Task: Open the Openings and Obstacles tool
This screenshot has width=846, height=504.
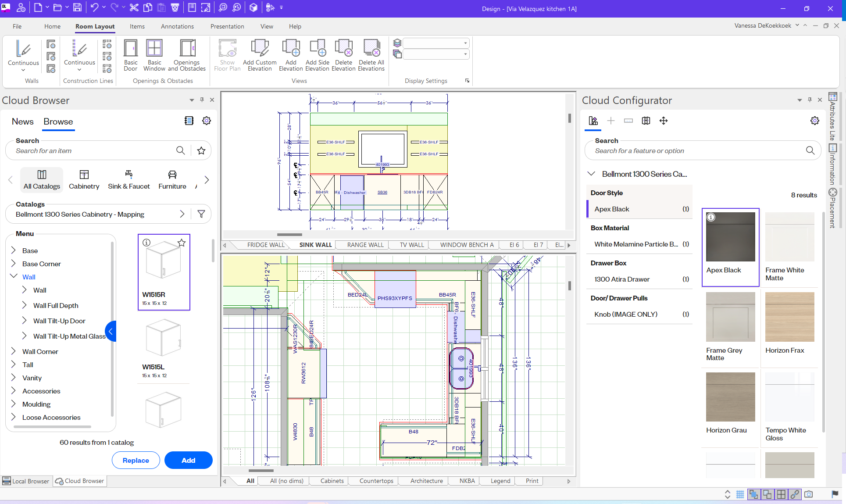Action: point(186,55)
